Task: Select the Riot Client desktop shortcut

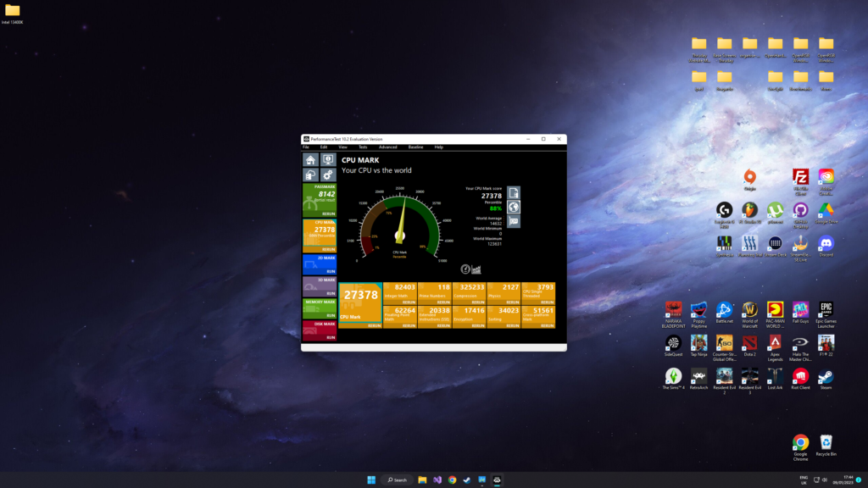Action: point(800,379)
